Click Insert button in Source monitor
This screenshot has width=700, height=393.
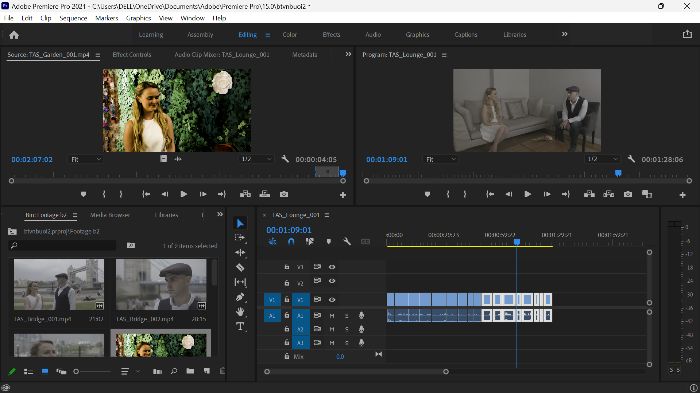(245, 194)
